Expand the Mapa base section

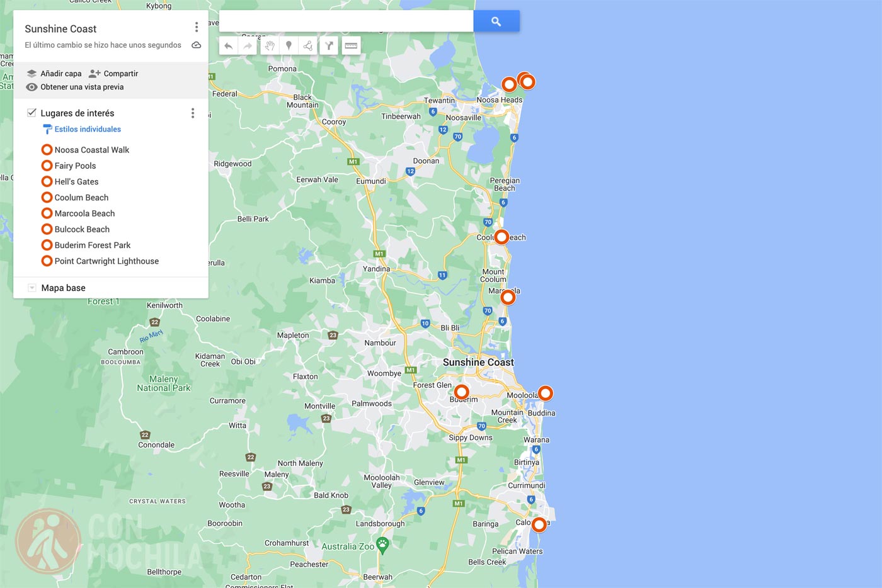pos(31,287)
